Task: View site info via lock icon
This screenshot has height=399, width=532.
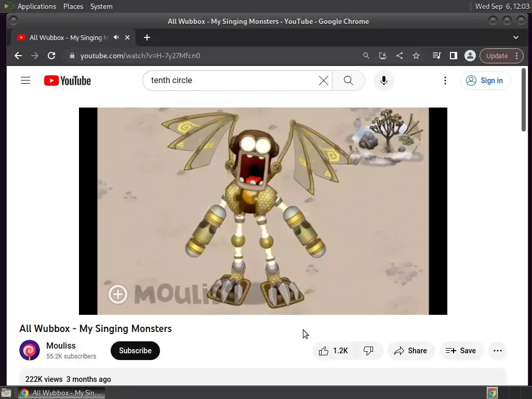Action: point(72,56)
